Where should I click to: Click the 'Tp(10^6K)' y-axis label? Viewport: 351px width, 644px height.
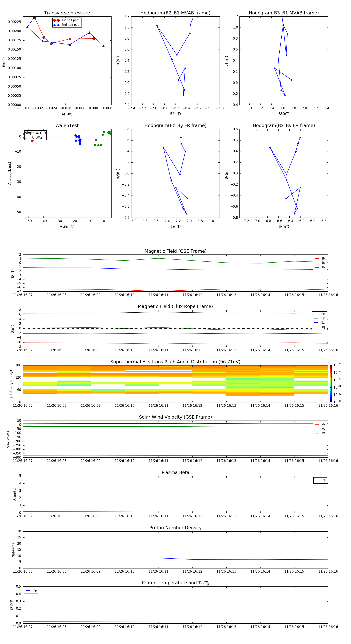click(11, 605)
